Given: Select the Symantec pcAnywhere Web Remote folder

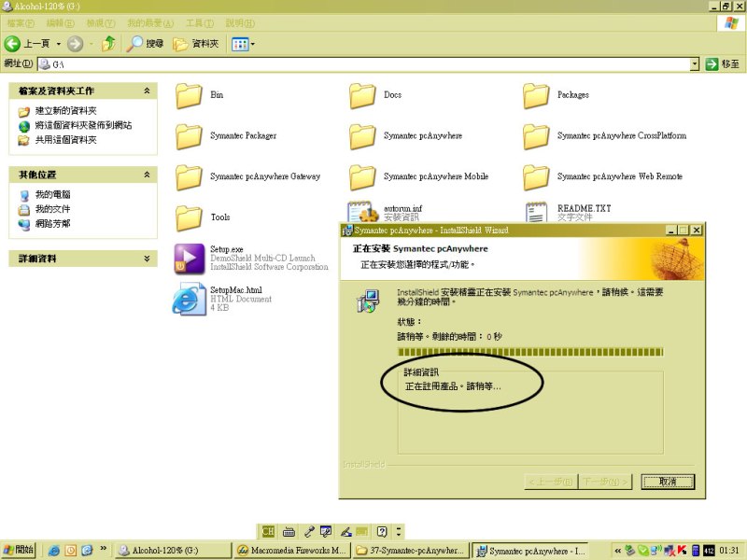Looking at the screenshot, I should click(602, 176).
